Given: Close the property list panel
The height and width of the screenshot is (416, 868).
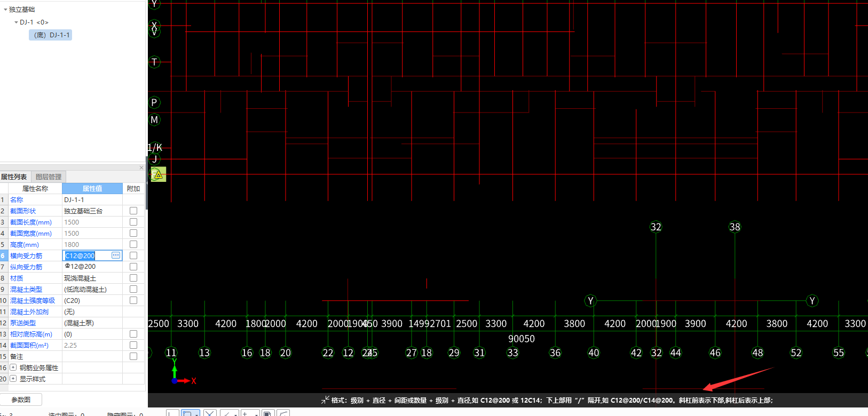Looking at the screenshot, I should 141,167.
